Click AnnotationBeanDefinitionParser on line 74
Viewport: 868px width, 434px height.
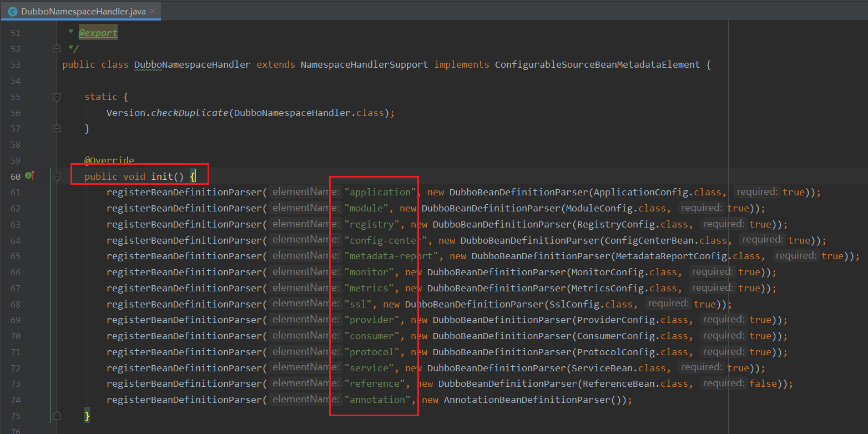pyautogui.click(x=527, y=400)
